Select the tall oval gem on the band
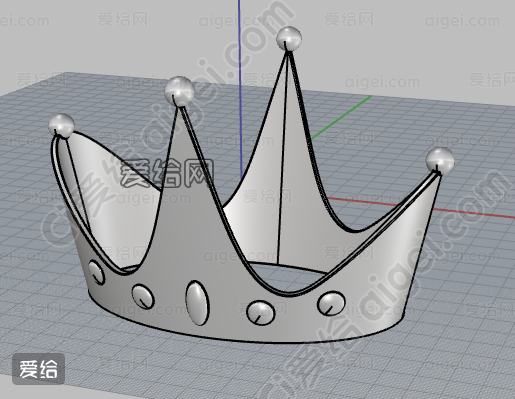Screen dimensions: 515x399 coord(197,303)
